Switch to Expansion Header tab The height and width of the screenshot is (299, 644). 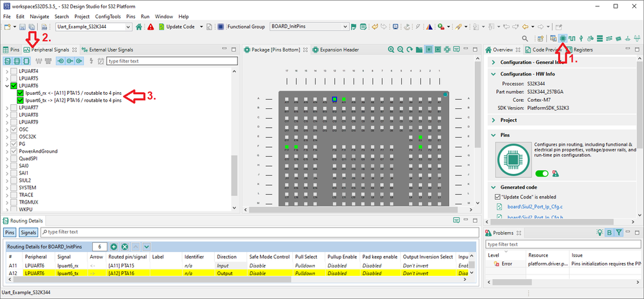click(336, 50)
